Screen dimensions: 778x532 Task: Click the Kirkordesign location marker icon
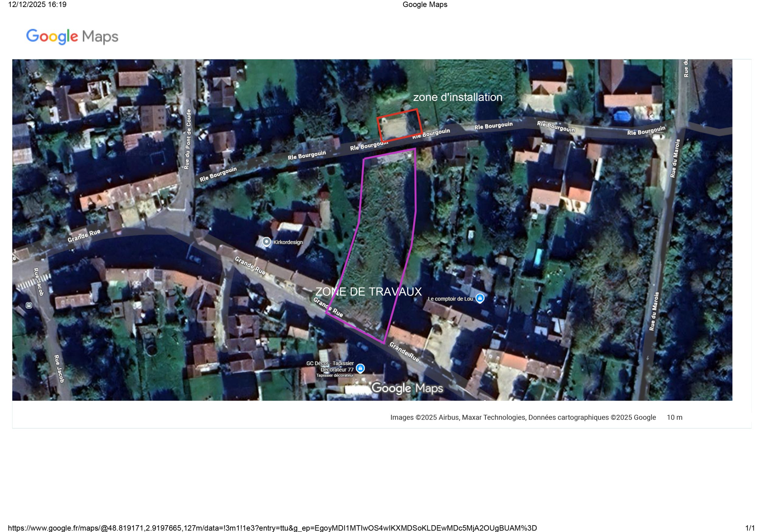(266, 242)
